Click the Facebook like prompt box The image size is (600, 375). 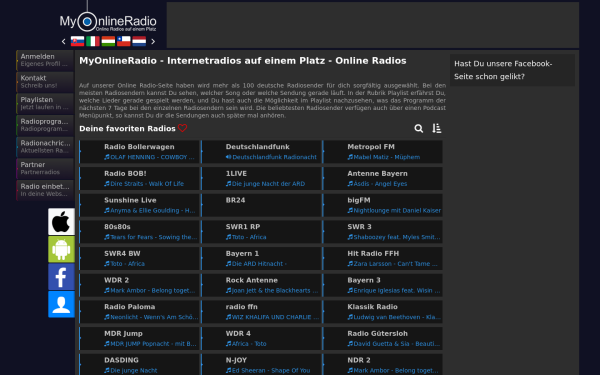[512, 70]
